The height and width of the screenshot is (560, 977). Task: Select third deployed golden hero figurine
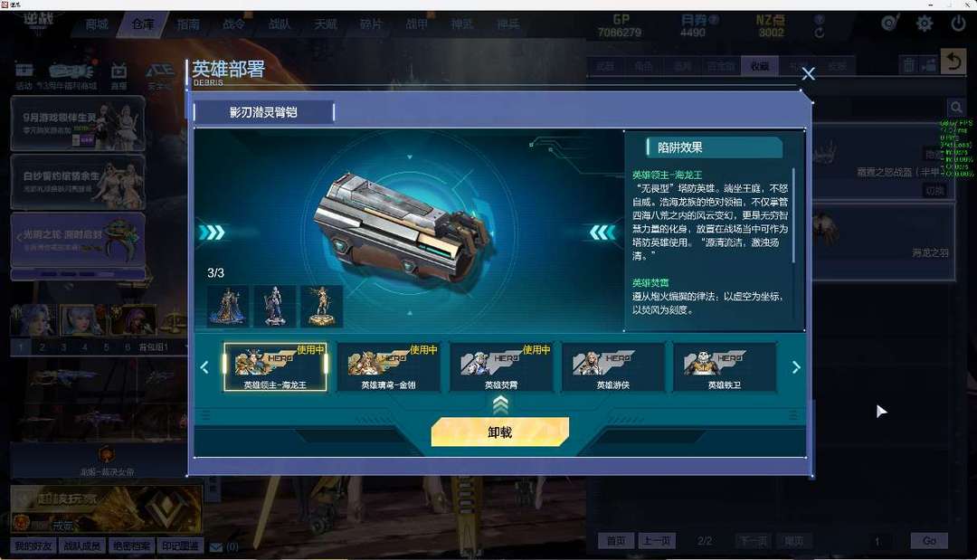tap(321, 306)
